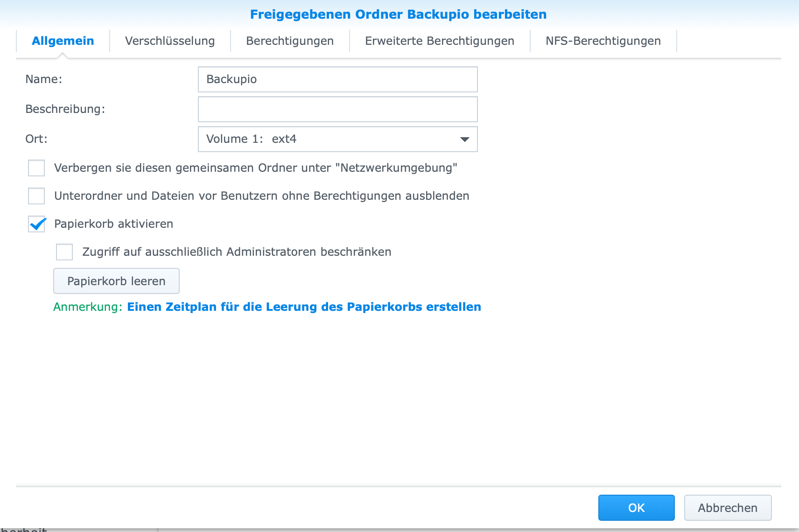
Task: Check 'Unterordner und Dateien vor Benutzern ausblenden'
Action: coord(36,196)
